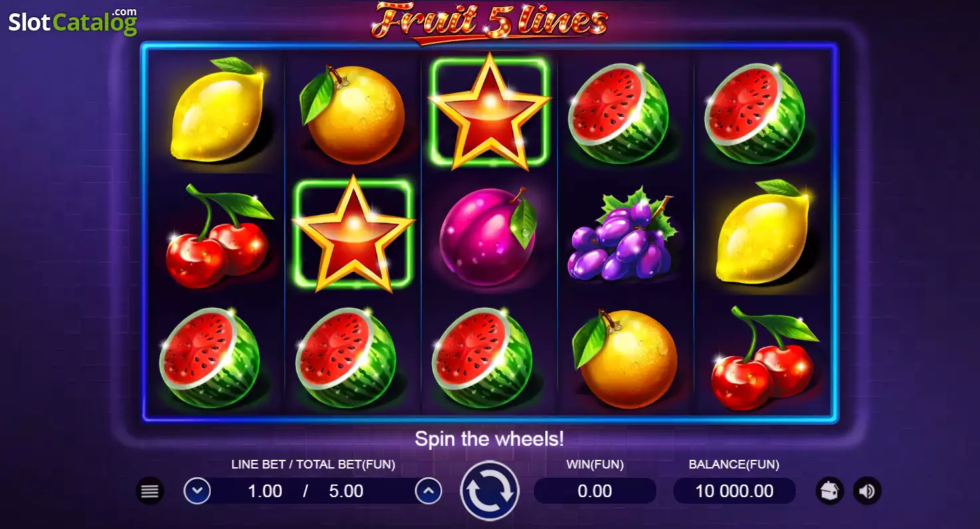Click the home icon button

pyautogui.click(x=830, y=491)
